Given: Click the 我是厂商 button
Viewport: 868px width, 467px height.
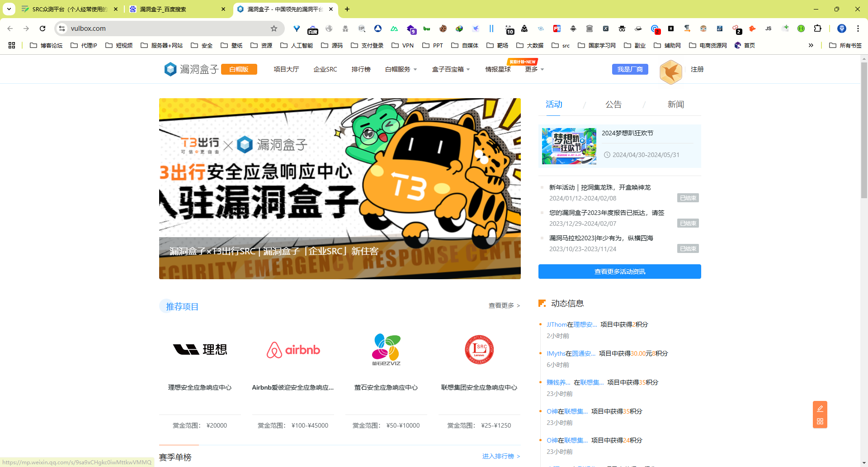Looking at the screenshot, I should pos(630,69).
